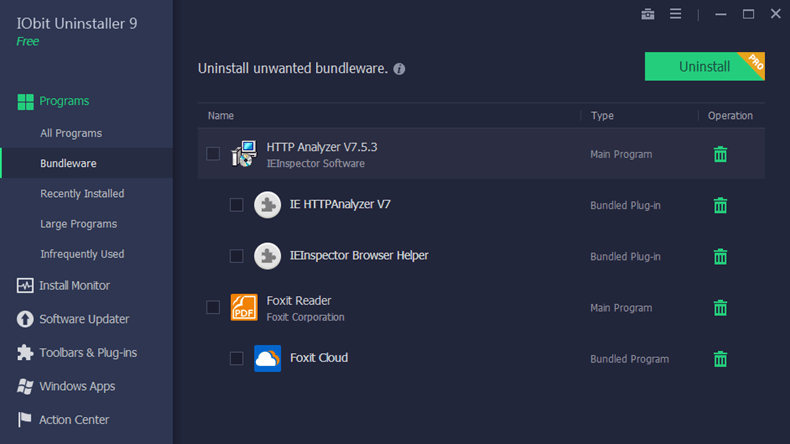Go to All Programs

[71, 133]
